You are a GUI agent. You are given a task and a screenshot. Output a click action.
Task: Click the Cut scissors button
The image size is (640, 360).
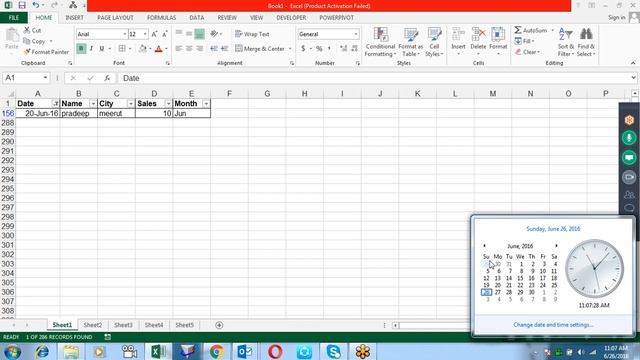click(32, 30)
